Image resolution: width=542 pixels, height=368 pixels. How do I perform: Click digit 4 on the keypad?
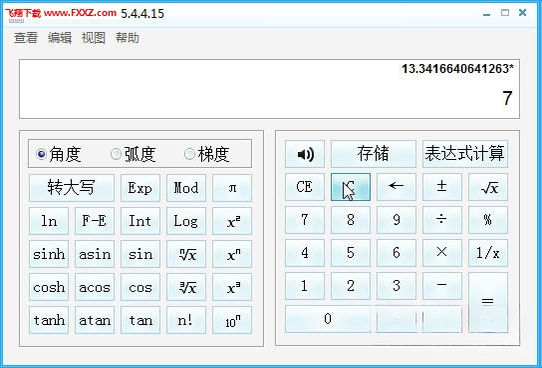(x=305, y=253)
